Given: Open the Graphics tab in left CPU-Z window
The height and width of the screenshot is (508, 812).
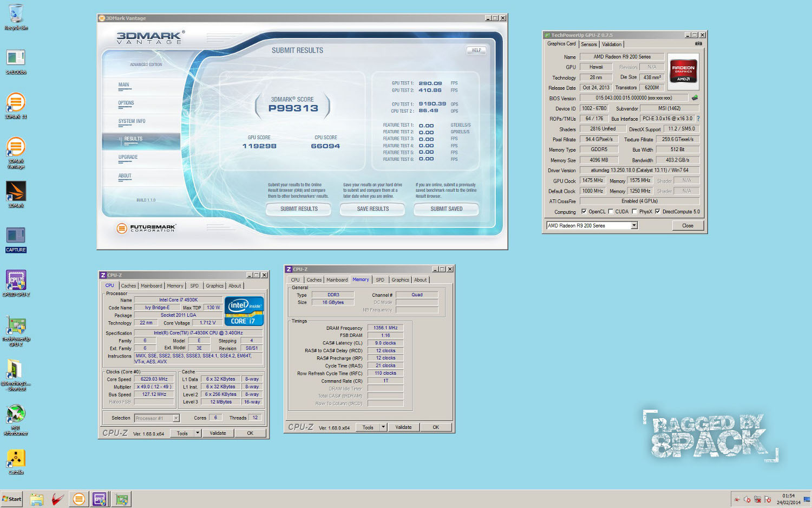Looking at the screenshot, I should (214, 286).
